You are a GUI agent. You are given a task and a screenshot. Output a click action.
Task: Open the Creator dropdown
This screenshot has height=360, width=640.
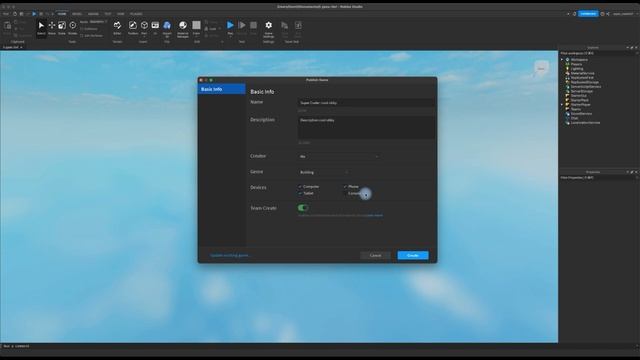339,156
